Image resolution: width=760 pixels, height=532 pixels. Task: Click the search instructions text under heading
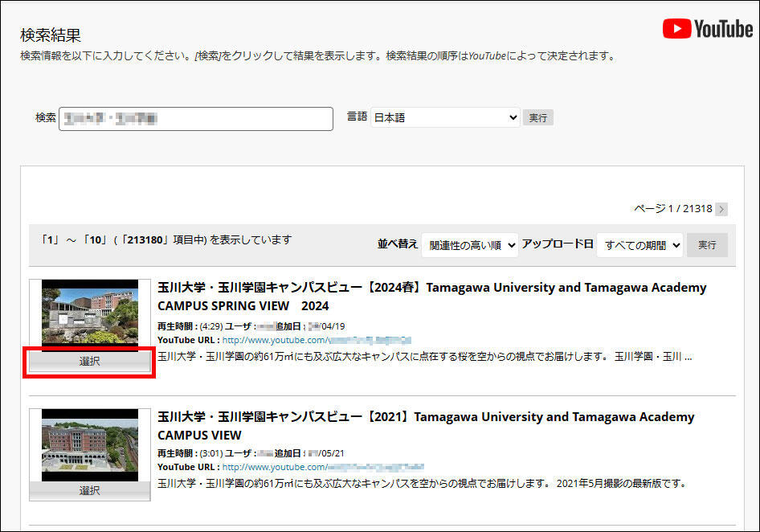[x=318, y=56]
